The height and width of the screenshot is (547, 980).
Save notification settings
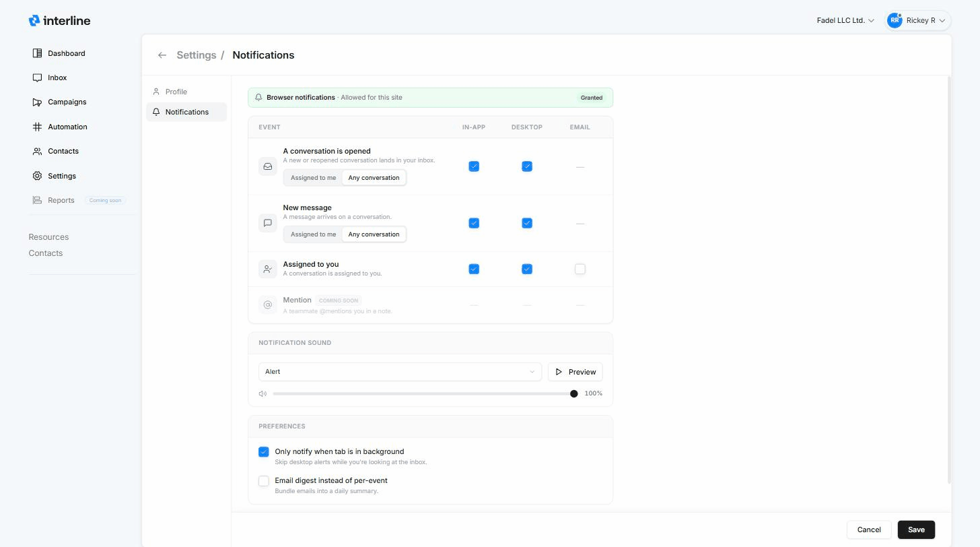pos(916,529)
